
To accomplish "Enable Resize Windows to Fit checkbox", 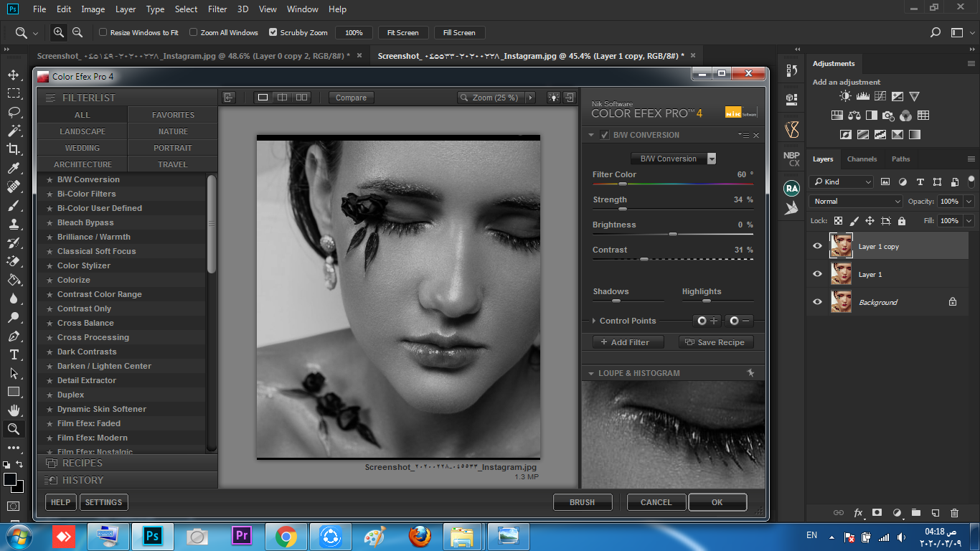I will (103, 32).
